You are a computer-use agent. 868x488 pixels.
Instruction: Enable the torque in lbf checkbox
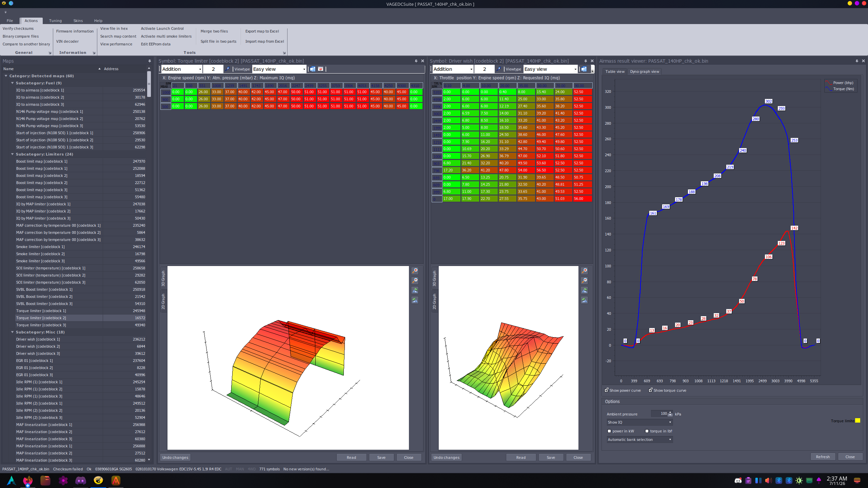(647, 431)
